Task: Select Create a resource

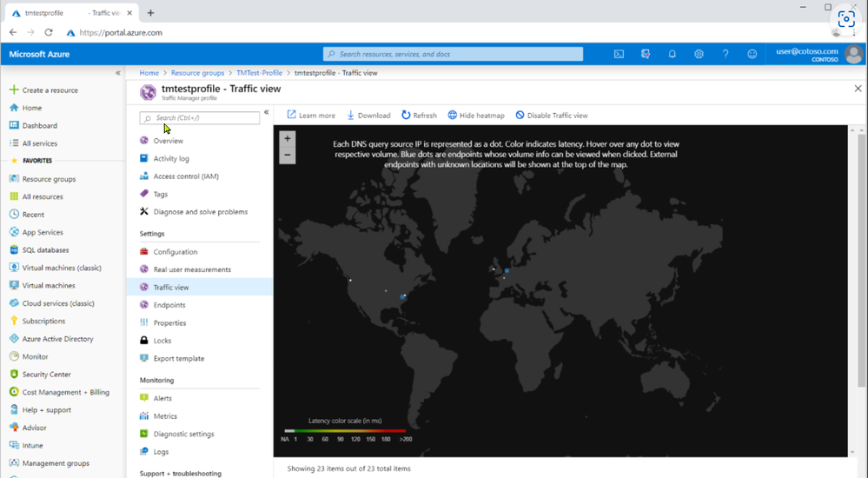Action: point(44,90)
